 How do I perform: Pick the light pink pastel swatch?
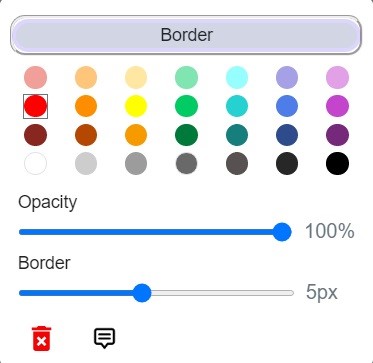click(x=35, y=77)
